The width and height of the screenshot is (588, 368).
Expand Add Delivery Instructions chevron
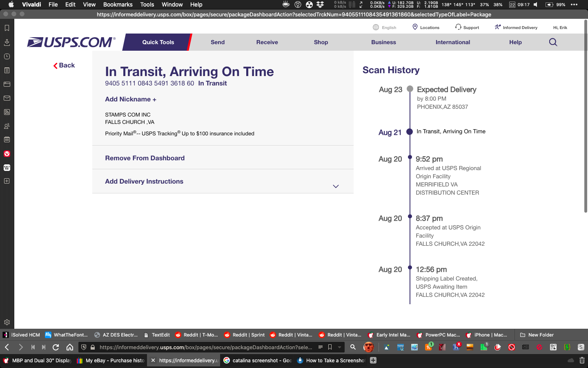click(336, 186)
